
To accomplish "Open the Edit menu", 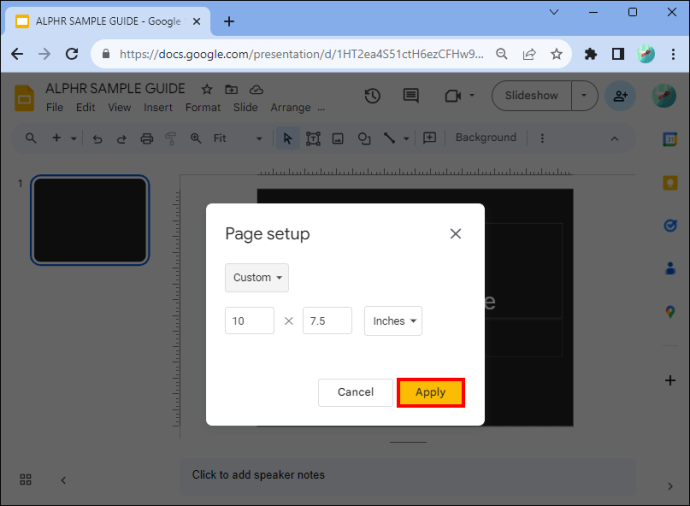I will pyautogui.click(x=85, y=107).
